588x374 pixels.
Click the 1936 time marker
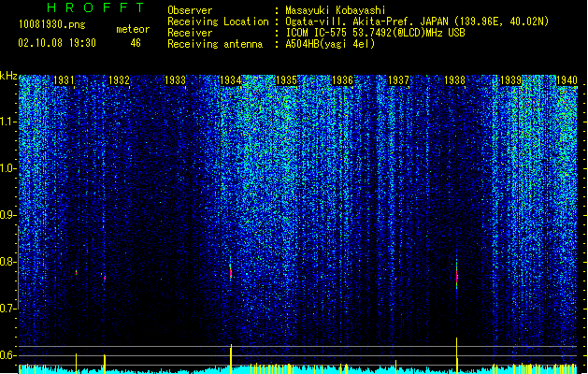342,79
